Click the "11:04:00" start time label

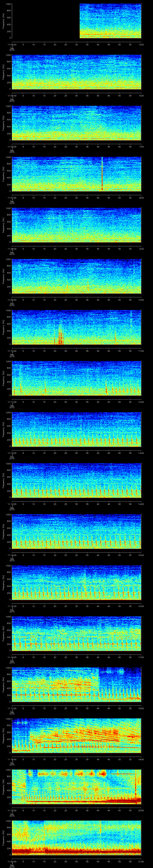point(12,44)
